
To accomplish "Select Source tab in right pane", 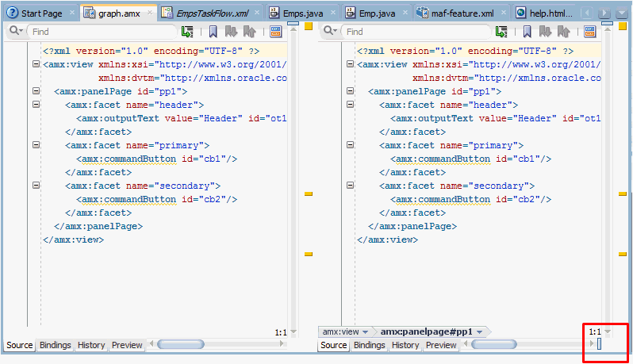I will (x=333, y=346).
